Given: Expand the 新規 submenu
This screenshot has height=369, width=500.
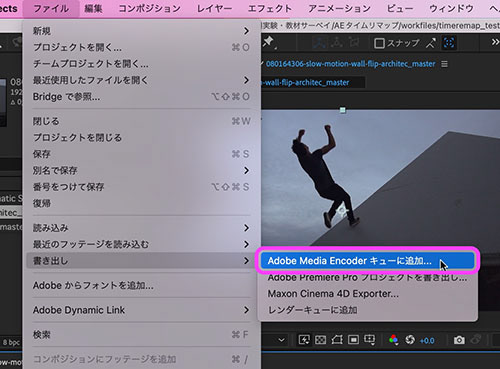Looking at the screenshot, I should tap(246, 31).
